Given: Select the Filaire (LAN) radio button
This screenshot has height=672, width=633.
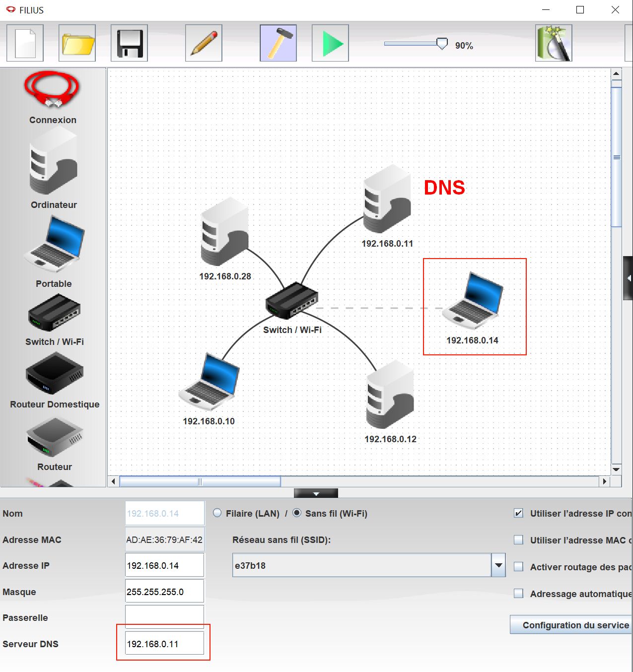Looking at the screenshot, I should [x=217, y=513].
